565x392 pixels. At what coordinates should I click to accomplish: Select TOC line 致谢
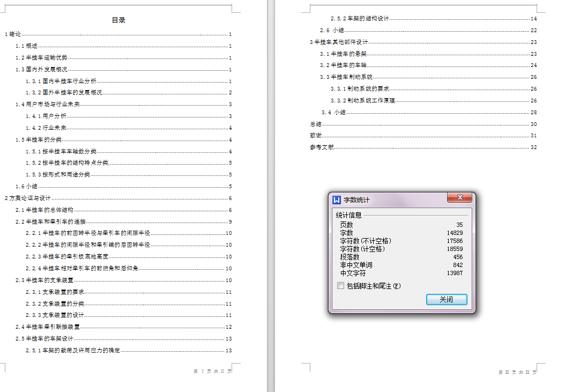(x=423, y=136)
